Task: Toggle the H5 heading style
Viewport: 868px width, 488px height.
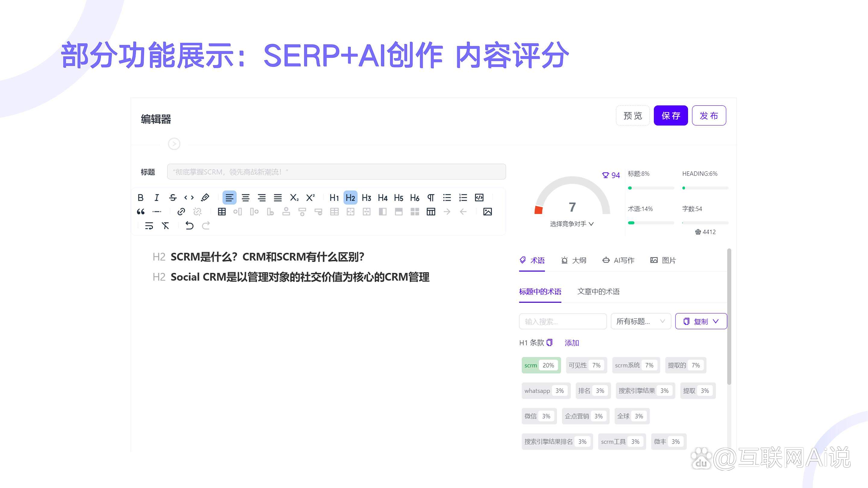Action: click(399, 197)
